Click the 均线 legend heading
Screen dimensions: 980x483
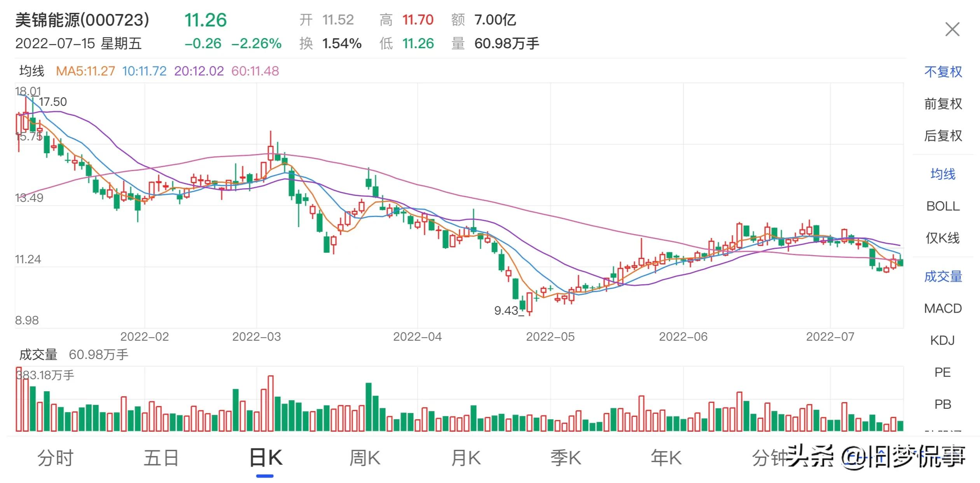click(32, 71)
